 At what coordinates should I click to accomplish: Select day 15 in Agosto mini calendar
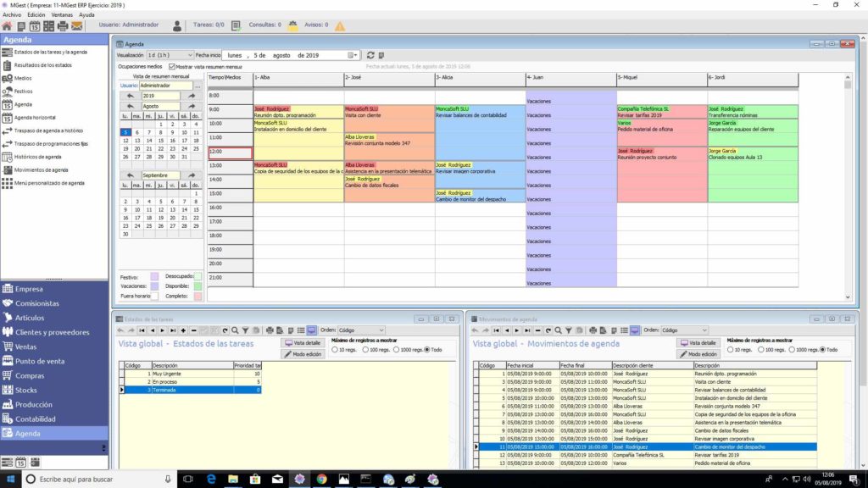point(160,141)
